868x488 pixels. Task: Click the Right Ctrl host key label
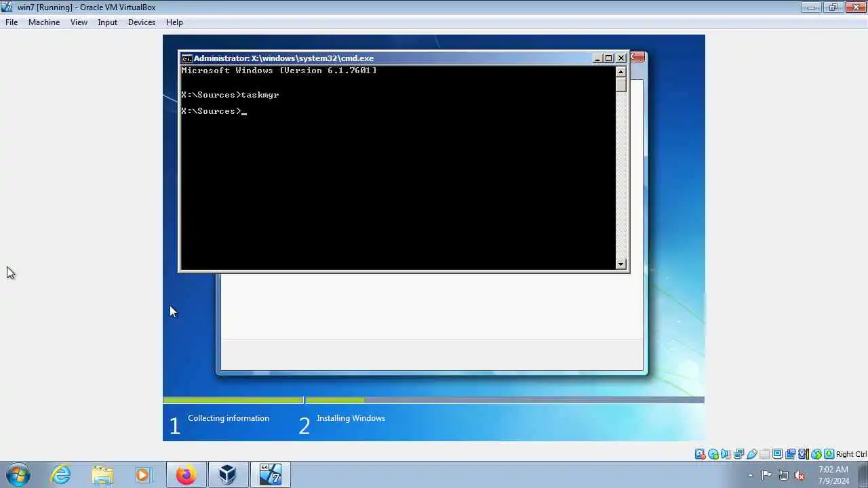[851, 454]
